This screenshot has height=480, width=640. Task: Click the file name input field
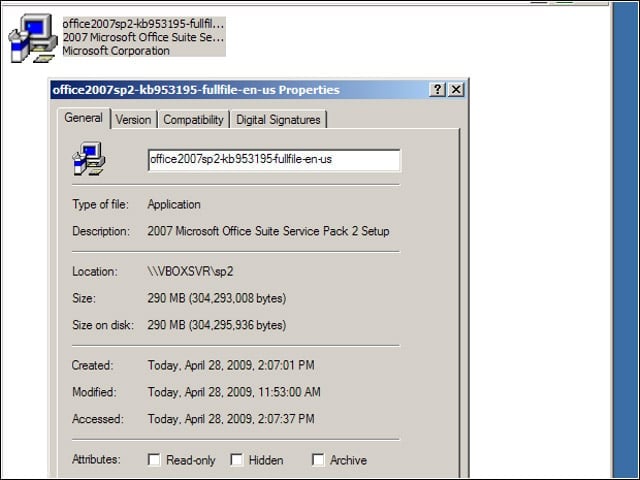(274, 160)
